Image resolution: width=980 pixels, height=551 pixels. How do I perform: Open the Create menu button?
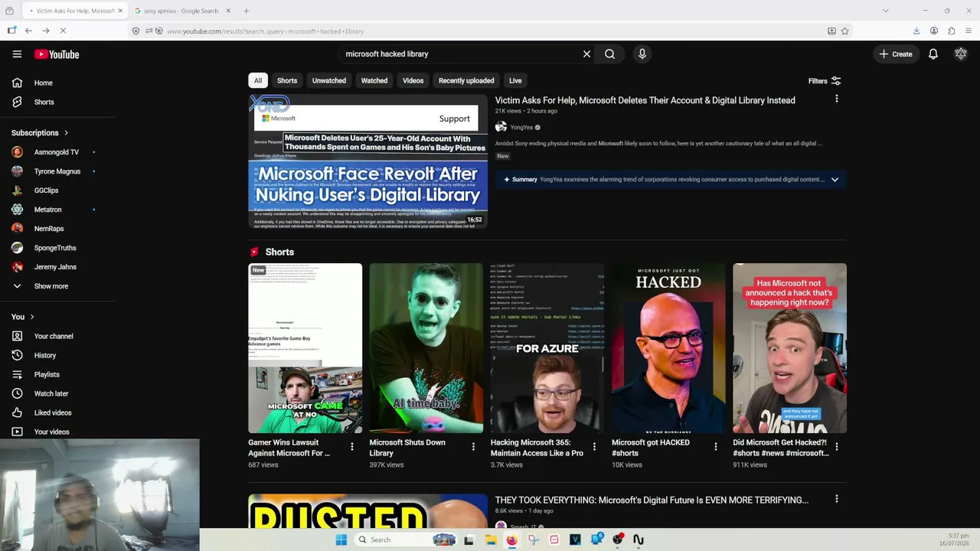pos(895,54)
